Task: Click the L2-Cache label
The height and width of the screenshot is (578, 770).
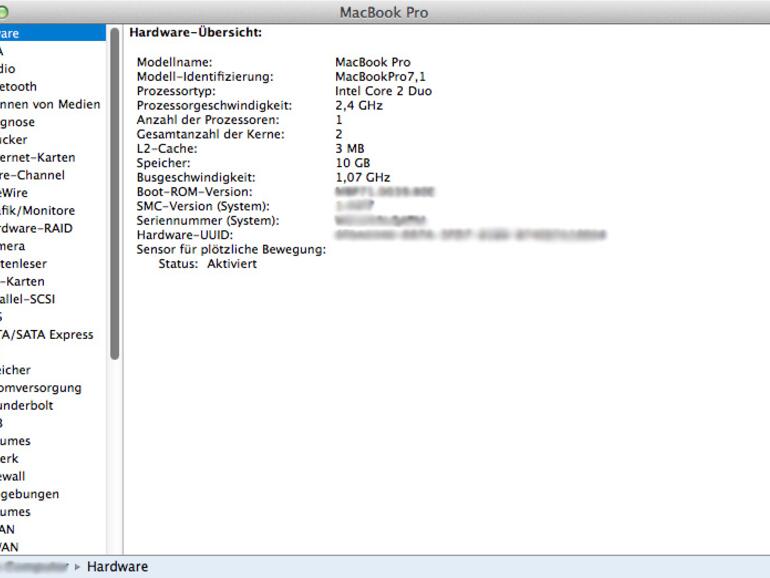Action: pos(167,148)
